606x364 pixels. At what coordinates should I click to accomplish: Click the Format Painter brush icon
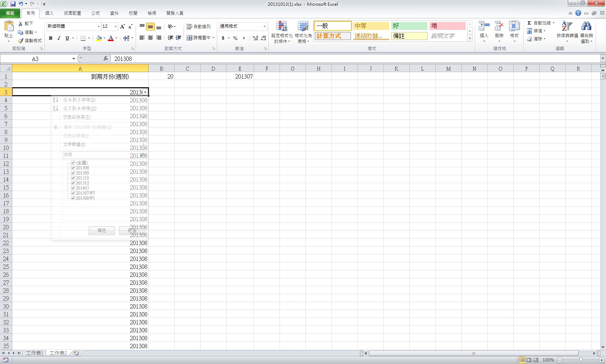point(21,41)
